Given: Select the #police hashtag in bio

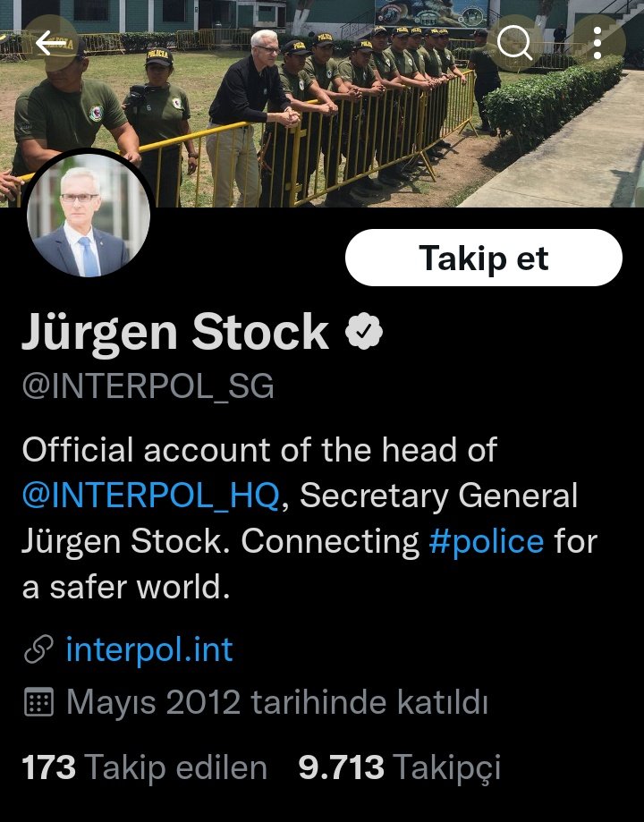Looking at the screenshot, I should tap(487, 541).
